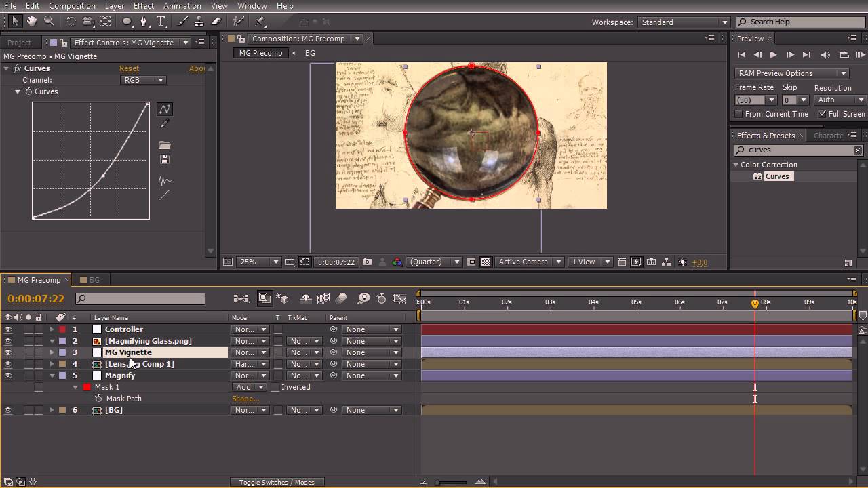Enable Motion Blur switch for the timeline
Screen dimensions: 868x488
[341, 298]
